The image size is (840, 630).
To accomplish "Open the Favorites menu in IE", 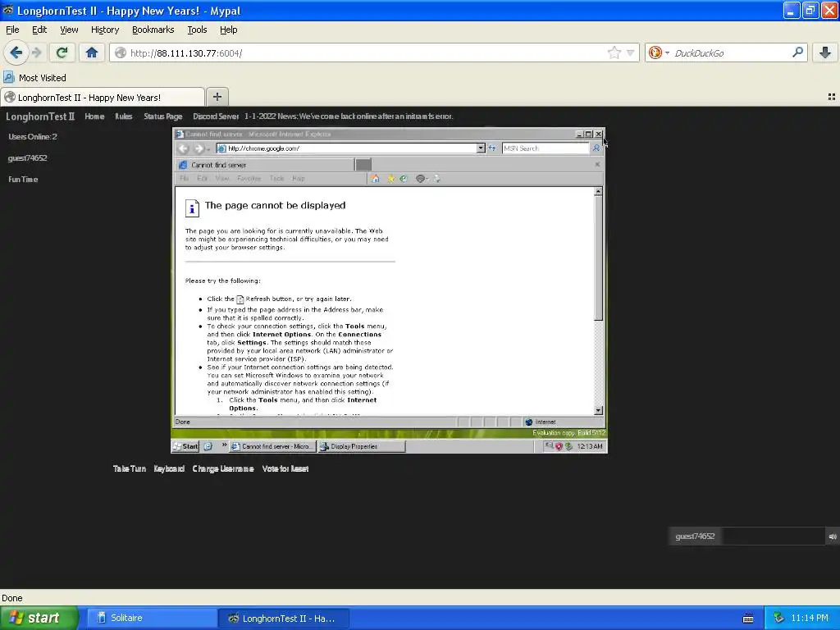I will click(249, 178).
